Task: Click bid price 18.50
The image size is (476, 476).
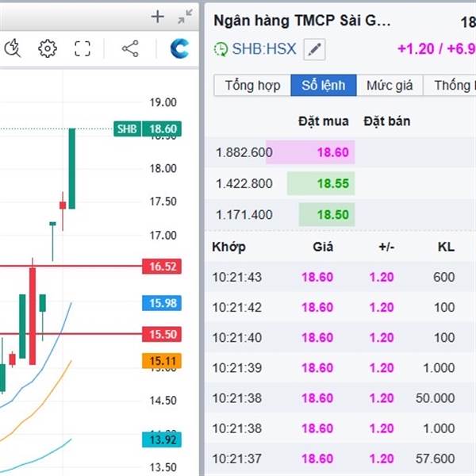Action: [x=333, y=215]
